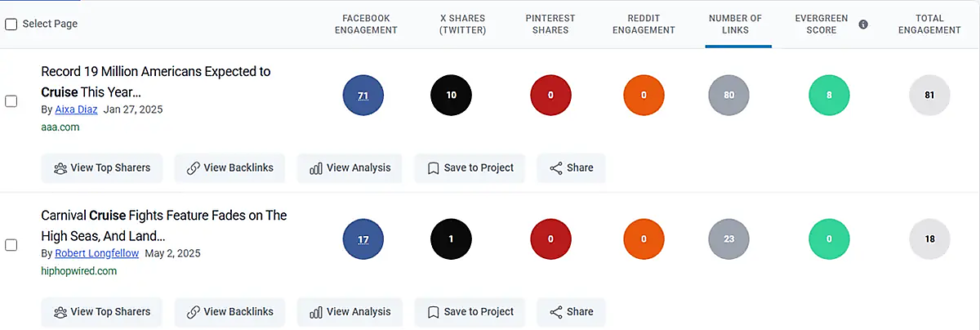View Top Sharers for the hiphopwired.com article
Viewport: 980px width, 330px height.
point(102,312)
